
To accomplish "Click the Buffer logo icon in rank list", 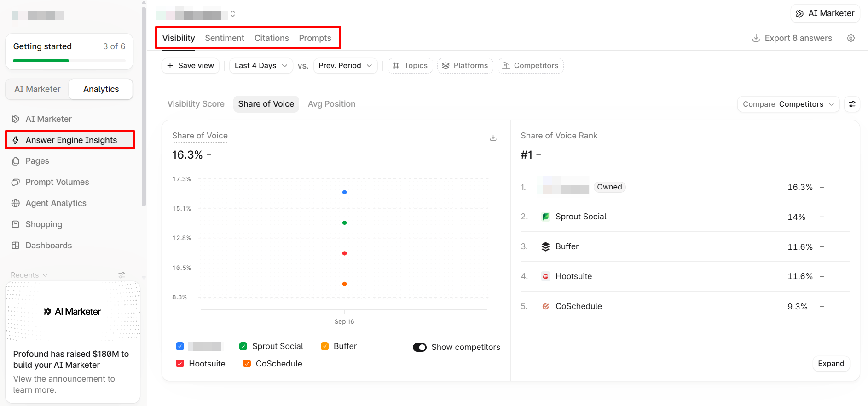I will 545,246.
